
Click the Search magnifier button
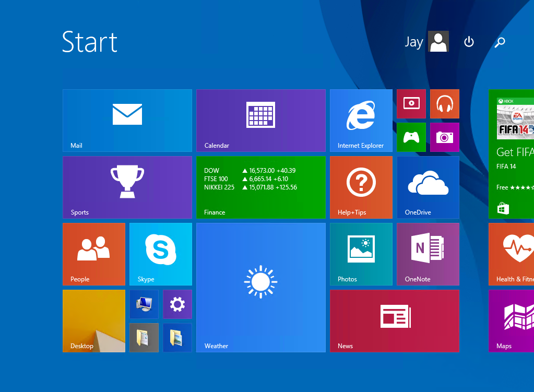pyautogui.click(x=500, y=42)
